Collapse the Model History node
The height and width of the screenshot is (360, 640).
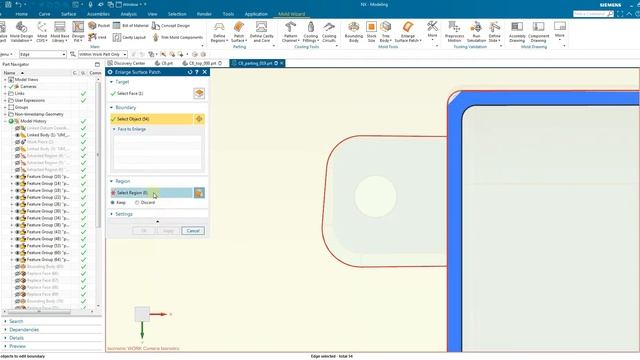(5, 121)
